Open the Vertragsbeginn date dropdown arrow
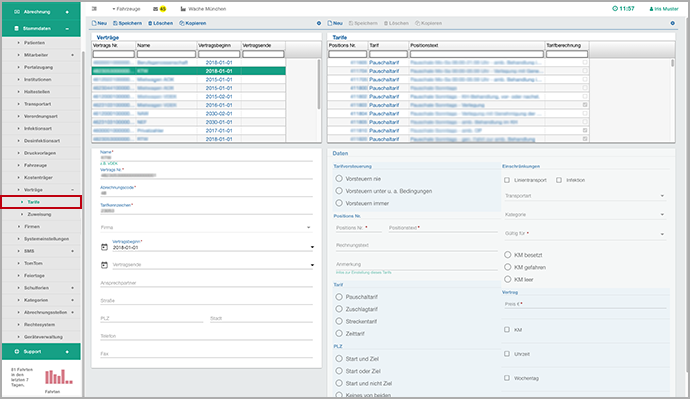Screen dimensions: 690x399 pyautogui.click(x=312, y=247)
